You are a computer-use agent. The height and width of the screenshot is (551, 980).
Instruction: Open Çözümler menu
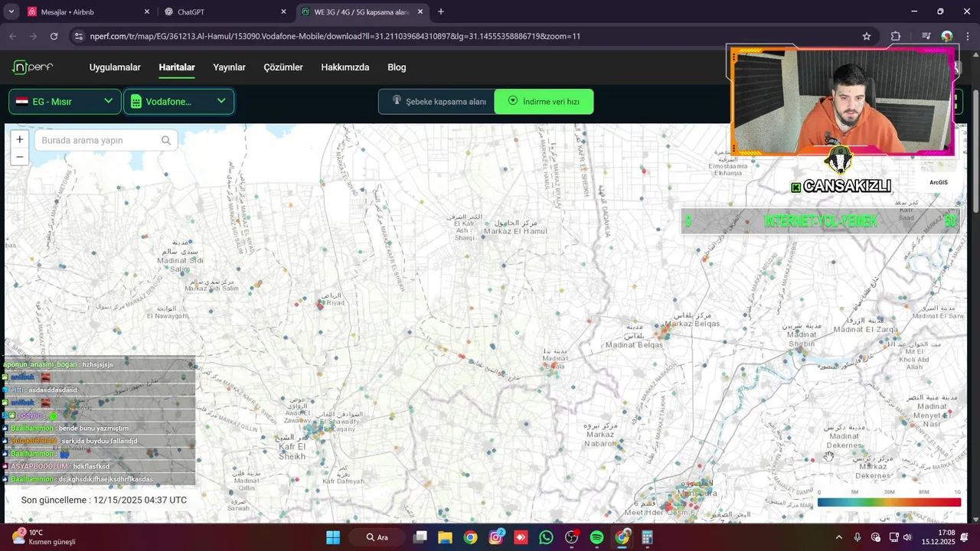(283, 67)
